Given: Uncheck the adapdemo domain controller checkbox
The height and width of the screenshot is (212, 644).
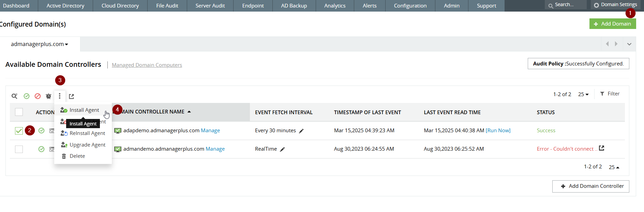Looking at the screenshot, I should pyautogui.click(x=19, y=131).
